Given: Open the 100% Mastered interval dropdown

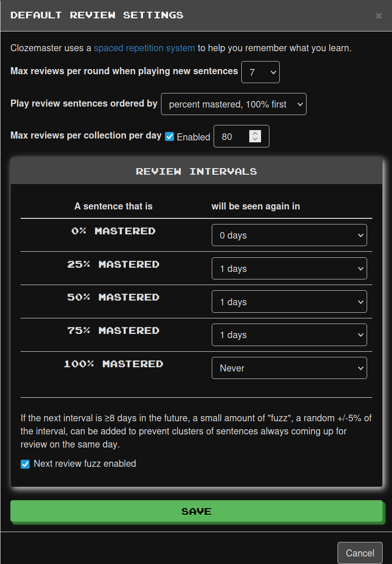Looking at the screenshot, I should (289, 368).
